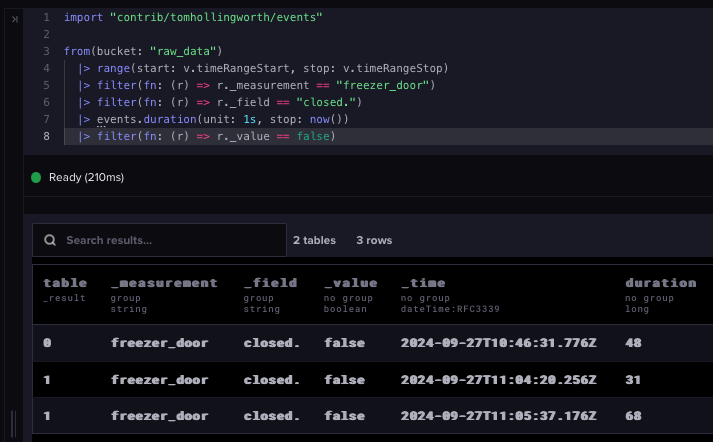
Task: Click the 2 tables label
Action: tap(314, 240)
